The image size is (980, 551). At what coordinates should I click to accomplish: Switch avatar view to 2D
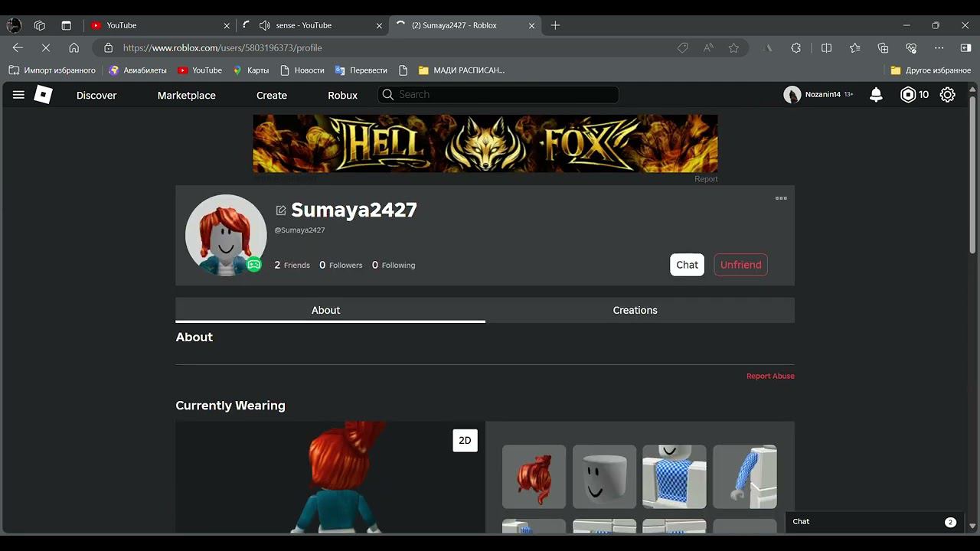[x=465, y=440]
